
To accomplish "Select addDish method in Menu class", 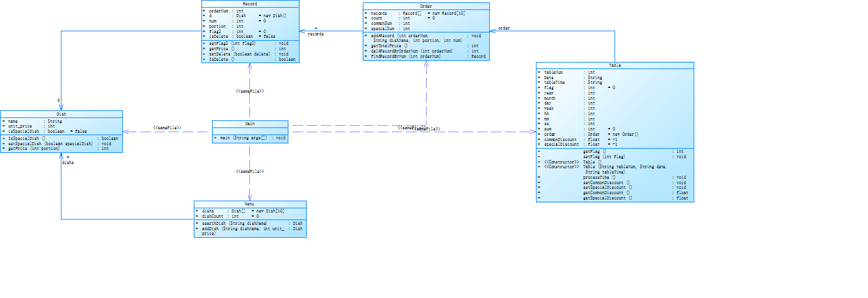I will 250,231.
